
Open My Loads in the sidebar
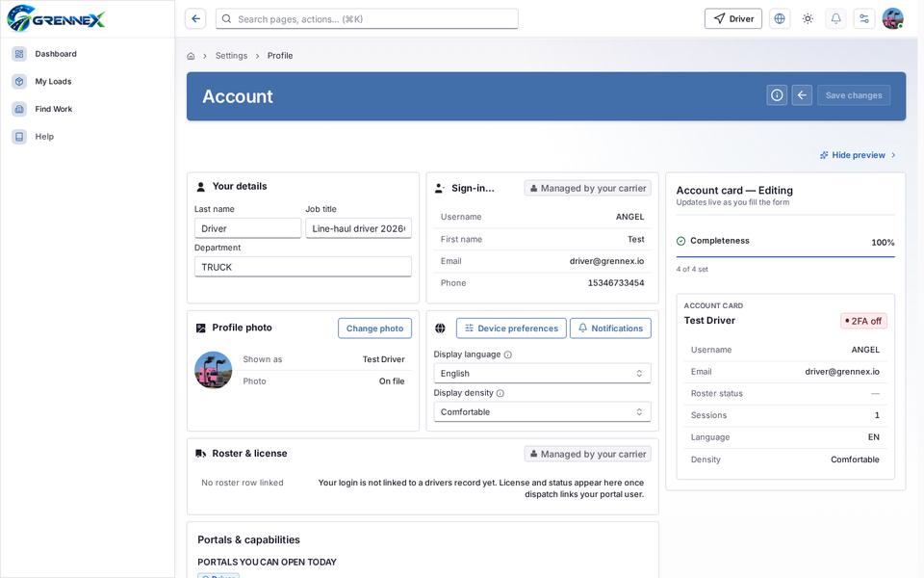coord(53,81)
